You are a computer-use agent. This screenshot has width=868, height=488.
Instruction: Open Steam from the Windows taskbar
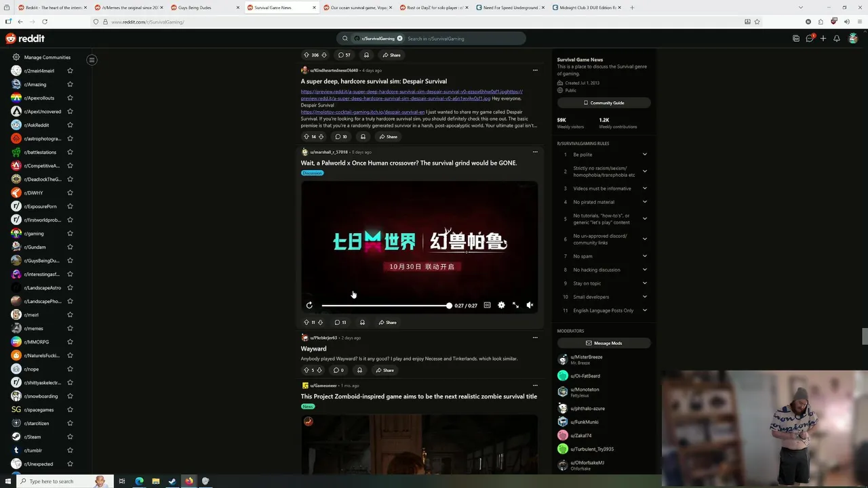pyautogui.click(x=172, y=481)
